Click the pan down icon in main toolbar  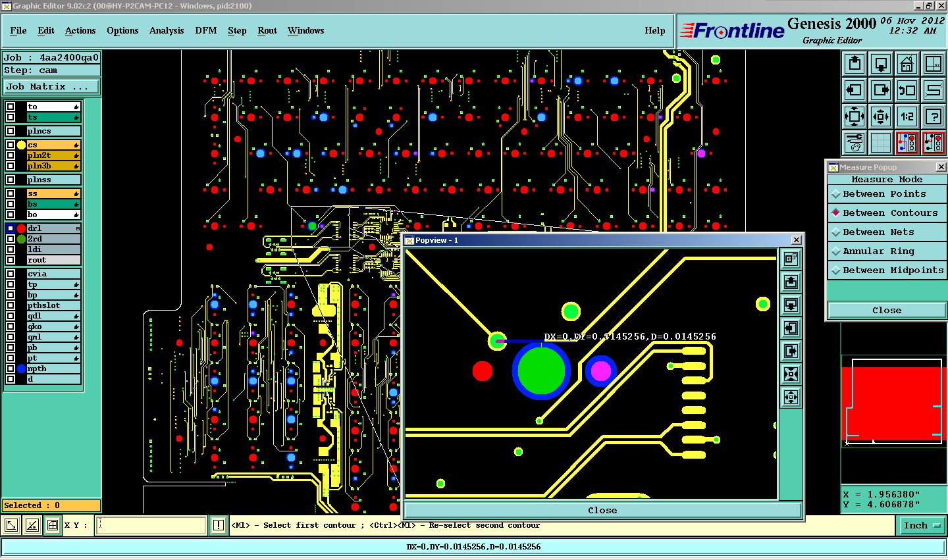[x=881, y=64]
